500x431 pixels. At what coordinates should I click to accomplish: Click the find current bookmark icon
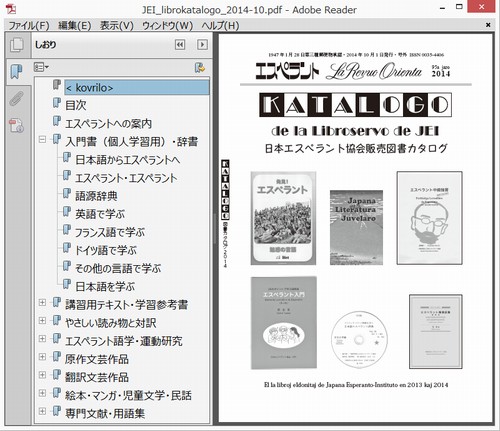(x=200, y=67)
